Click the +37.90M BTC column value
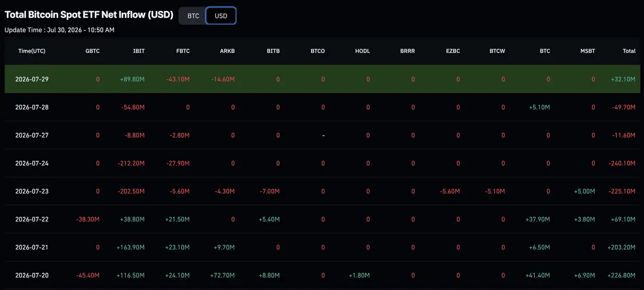Viewport: 644px width, 290px height. (537, 219)
